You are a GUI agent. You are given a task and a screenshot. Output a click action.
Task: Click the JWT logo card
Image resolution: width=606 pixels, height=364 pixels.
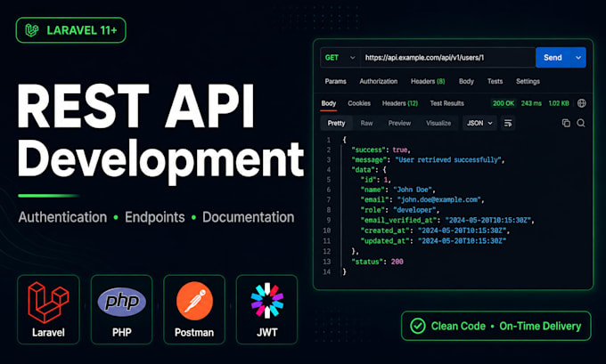266,309
